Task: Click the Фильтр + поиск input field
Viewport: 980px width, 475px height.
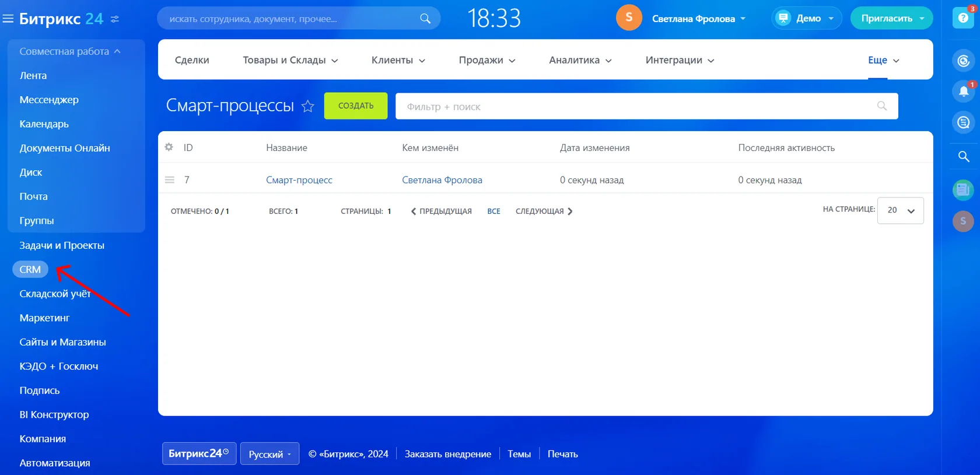Action: (x=647, y=106)
